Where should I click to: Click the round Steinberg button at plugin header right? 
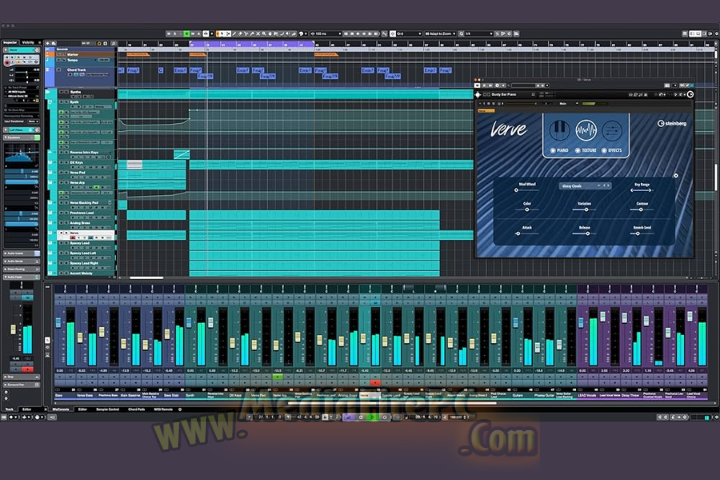coord(690,95)
